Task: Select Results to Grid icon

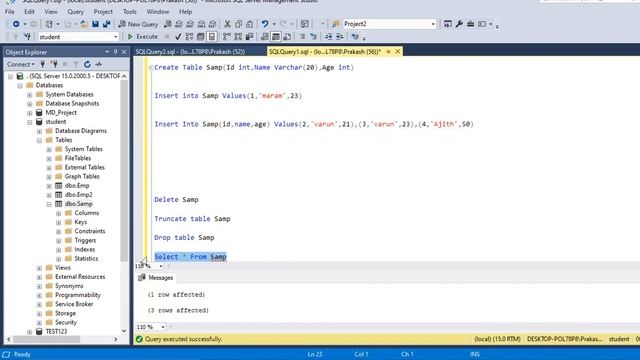Action: 276,37
